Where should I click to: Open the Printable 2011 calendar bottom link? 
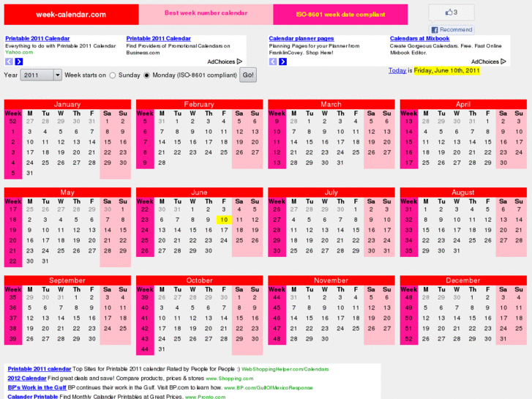pos(40,369)
